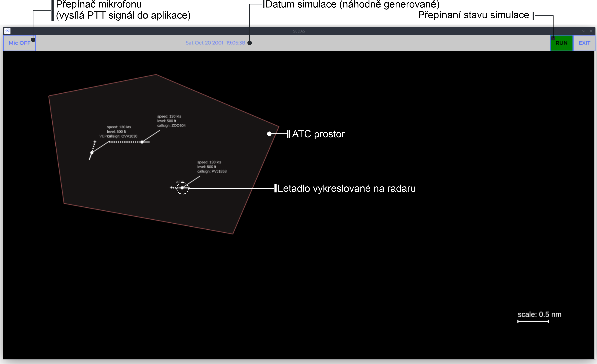
Task: Click the waypoint marker above OVV1030 trail
Action: (x=95, y=141)
